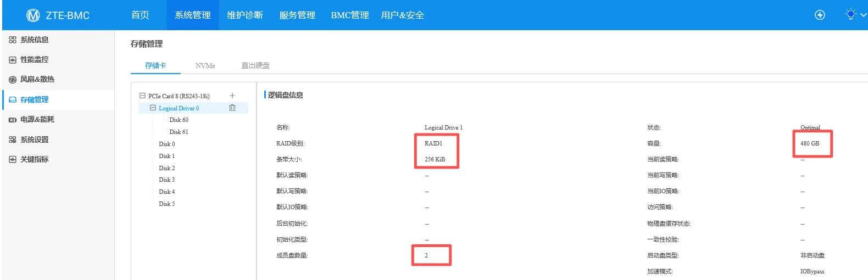Click the 成员盘数量 label
Screen dimensions: 868x280
point(292,255)
